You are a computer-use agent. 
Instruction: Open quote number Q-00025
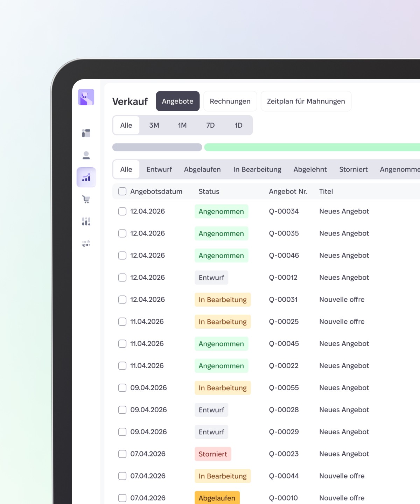tap(284, 322)
